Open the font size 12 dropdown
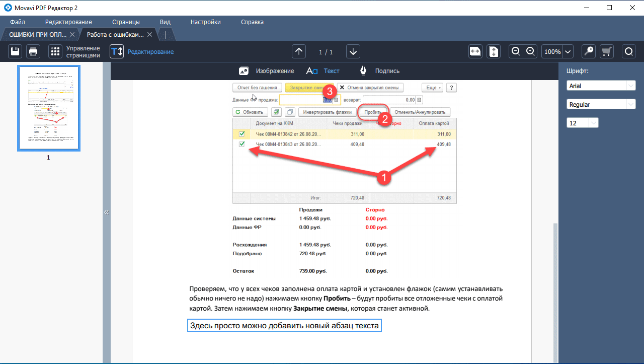 594,123
